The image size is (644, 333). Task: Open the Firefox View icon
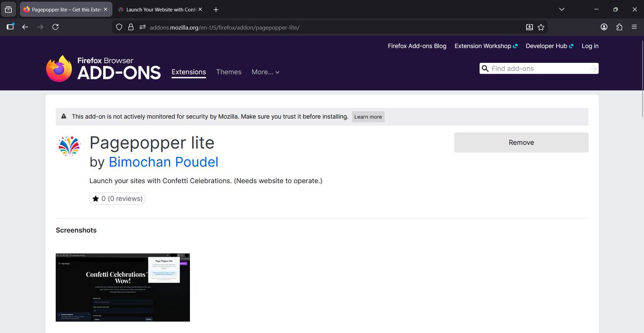tap(8, 10)
